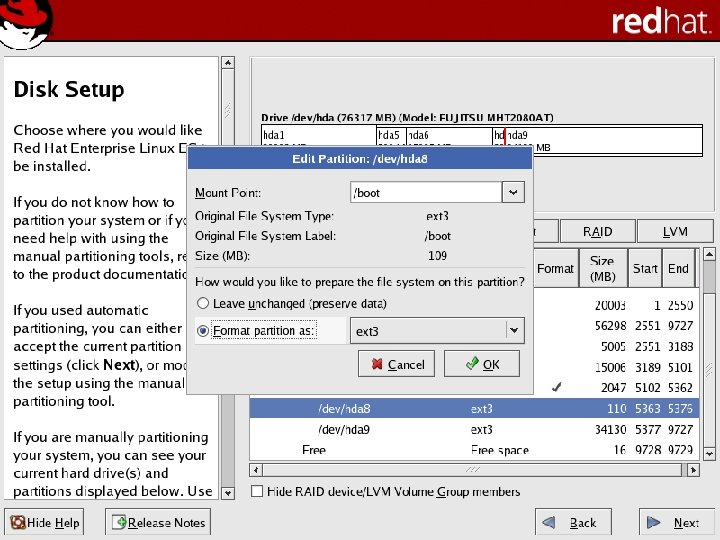Click the Red Hat shadowman logo
This screenshot has height=540, width=720.
(x=25, y=23)
